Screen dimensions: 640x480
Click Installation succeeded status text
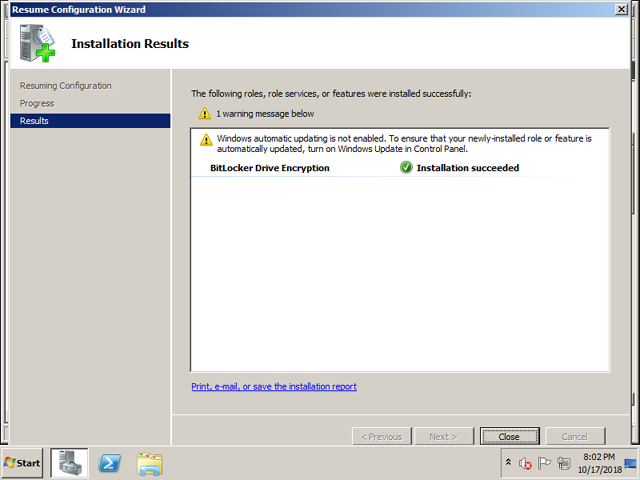point(468,168)
